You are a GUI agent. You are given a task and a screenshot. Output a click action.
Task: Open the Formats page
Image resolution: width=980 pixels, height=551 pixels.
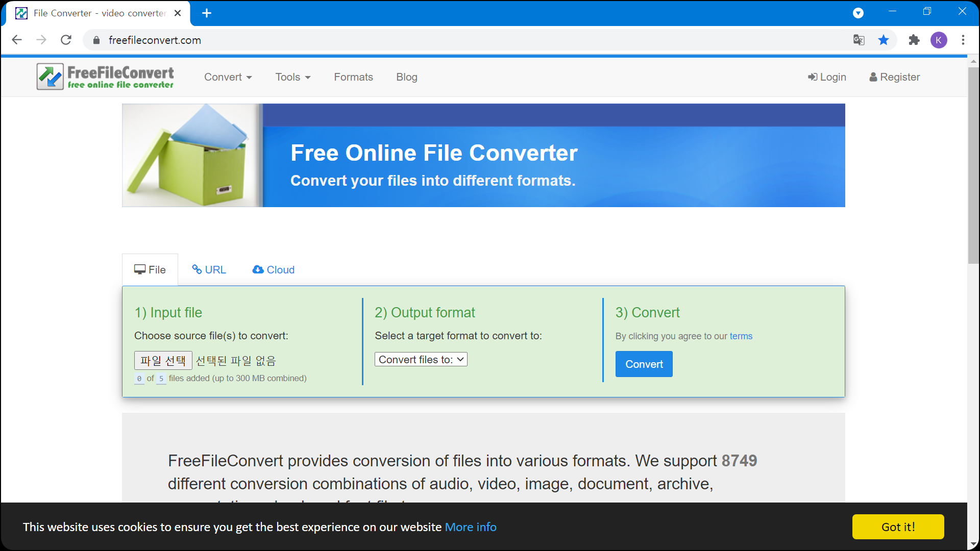click(x=353, y=77)
